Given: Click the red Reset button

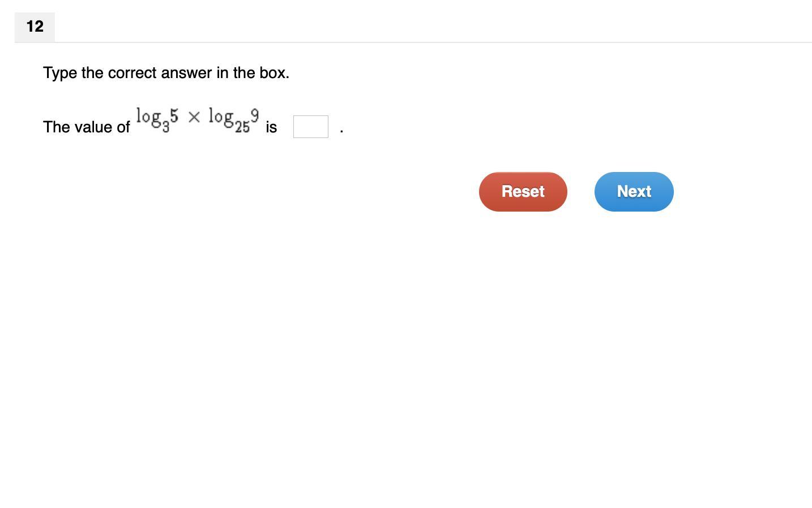Looking at the screenshot, I should point(523,192).
